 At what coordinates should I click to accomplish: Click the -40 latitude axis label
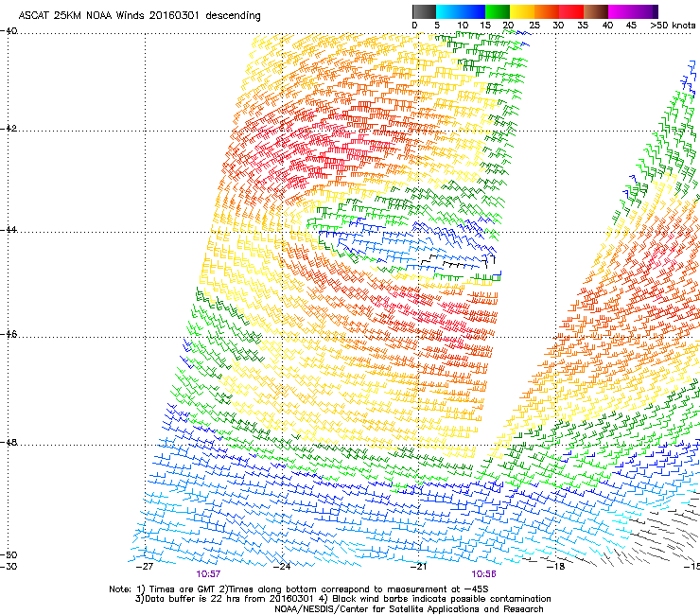pos(9,31)
